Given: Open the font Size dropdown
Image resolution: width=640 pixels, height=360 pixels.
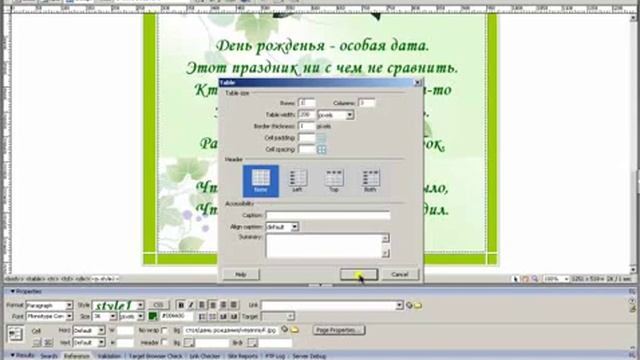Looking at the screenshot, I should click(x=113, y=316).
